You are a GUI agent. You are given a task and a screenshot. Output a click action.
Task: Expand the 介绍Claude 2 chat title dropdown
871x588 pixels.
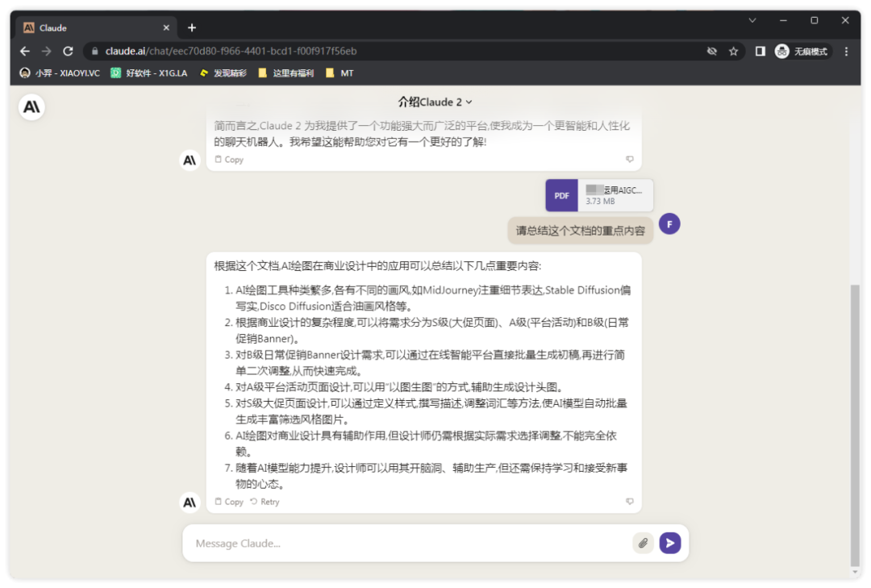coord(435,102)
